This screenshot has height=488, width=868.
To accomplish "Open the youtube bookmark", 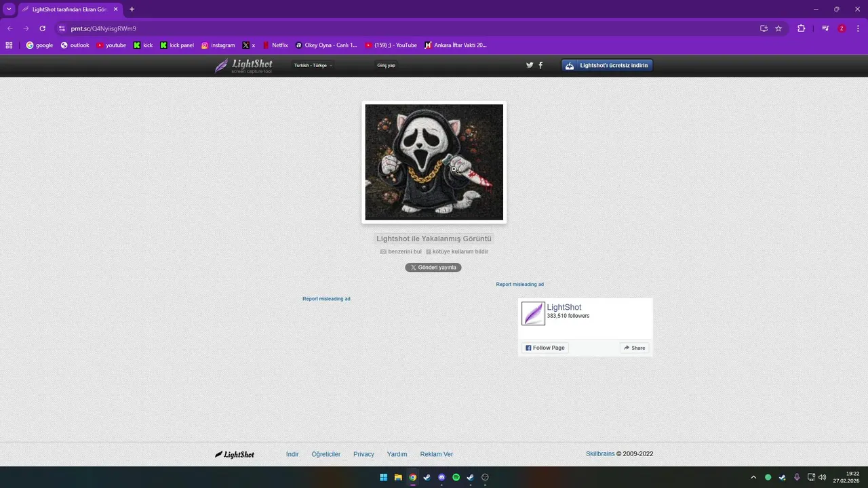I will click(111, 45).
